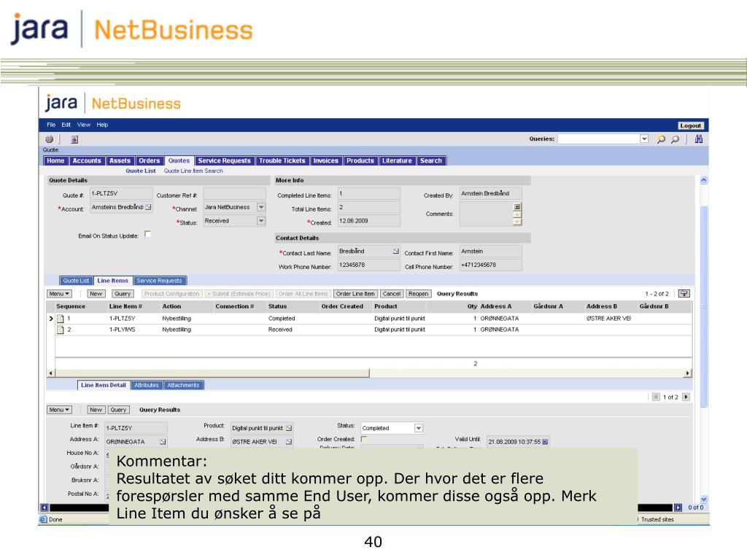This screenshot has width=747, height=560.
Task: Open the Attributes sub-tab
Action: (146, 385)
